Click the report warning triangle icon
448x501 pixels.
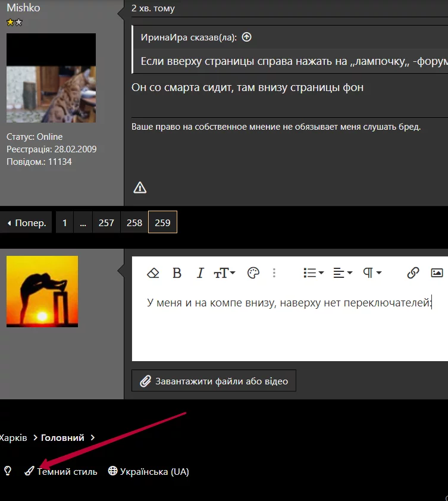pyautogui.click(x=140, y=187)
